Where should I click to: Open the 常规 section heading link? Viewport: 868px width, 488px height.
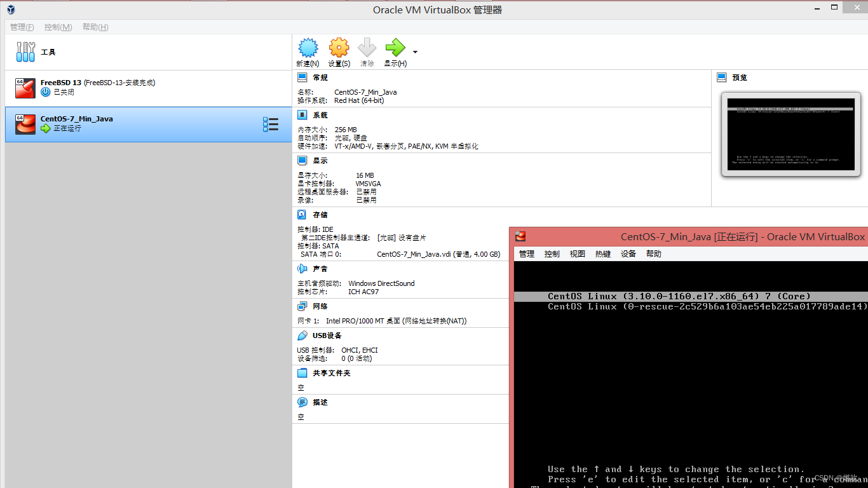320,78
